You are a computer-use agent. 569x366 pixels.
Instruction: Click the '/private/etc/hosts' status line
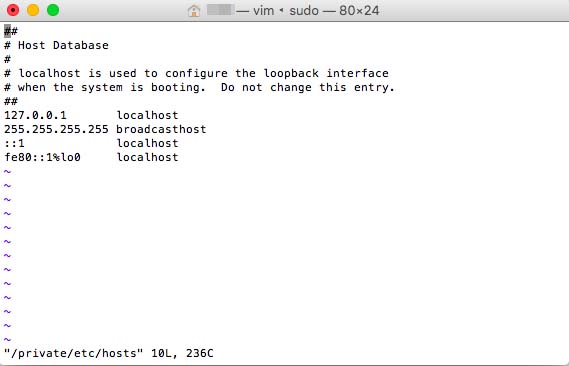point(109,353)
